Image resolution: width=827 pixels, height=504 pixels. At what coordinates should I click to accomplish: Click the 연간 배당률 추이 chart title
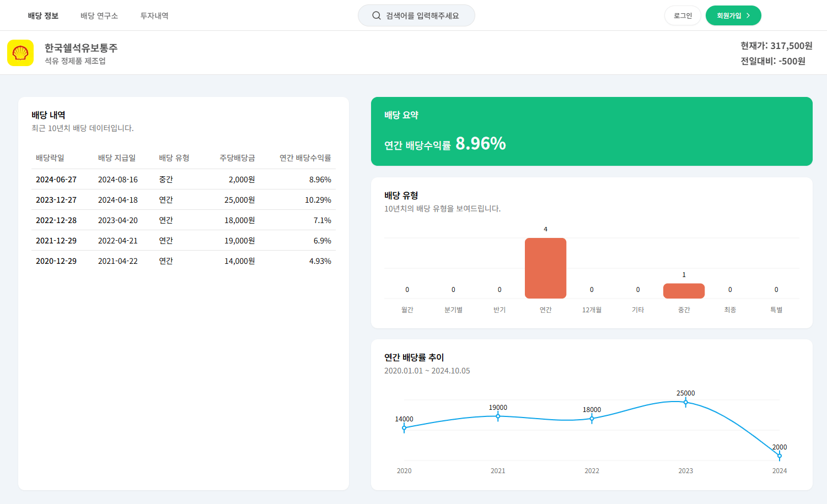click(414, 357)
